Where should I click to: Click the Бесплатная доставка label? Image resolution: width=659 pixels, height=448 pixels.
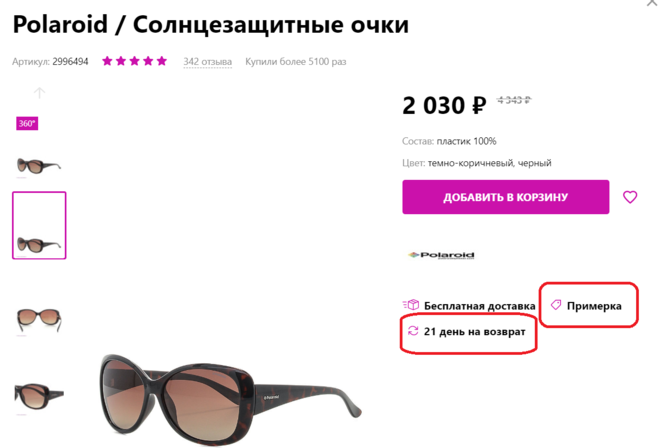pyautogui.click(x=480, y=306)
